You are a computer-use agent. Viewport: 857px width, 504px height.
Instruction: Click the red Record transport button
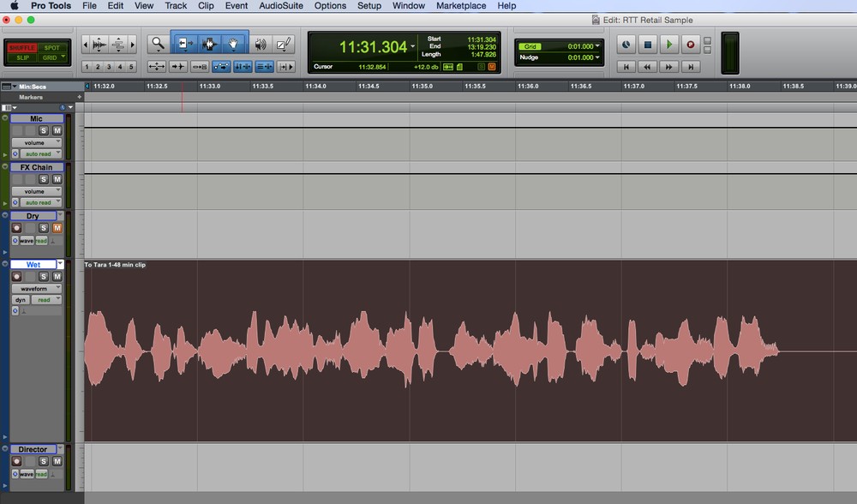[x=690, y=45]
